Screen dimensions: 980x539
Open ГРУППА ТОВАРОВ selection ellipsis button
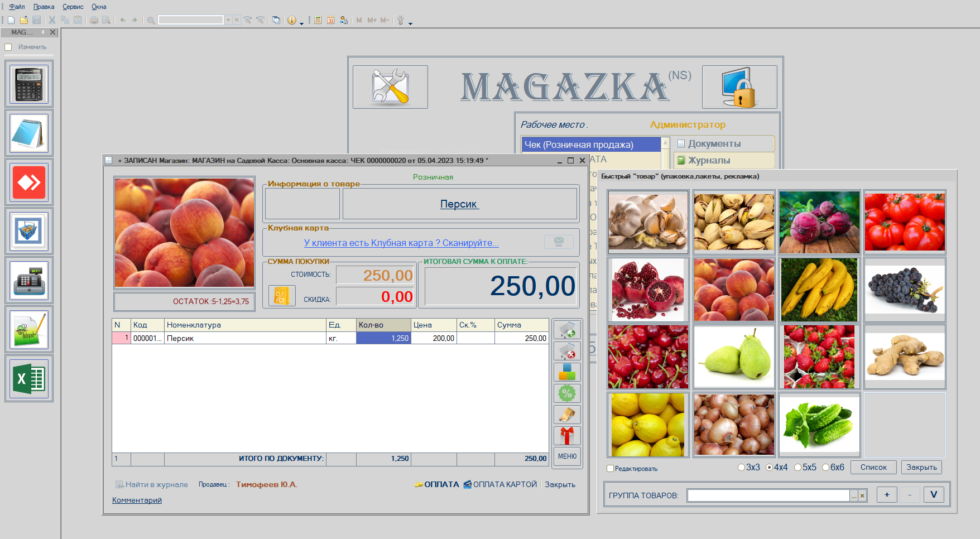click(x=854, y=495)
